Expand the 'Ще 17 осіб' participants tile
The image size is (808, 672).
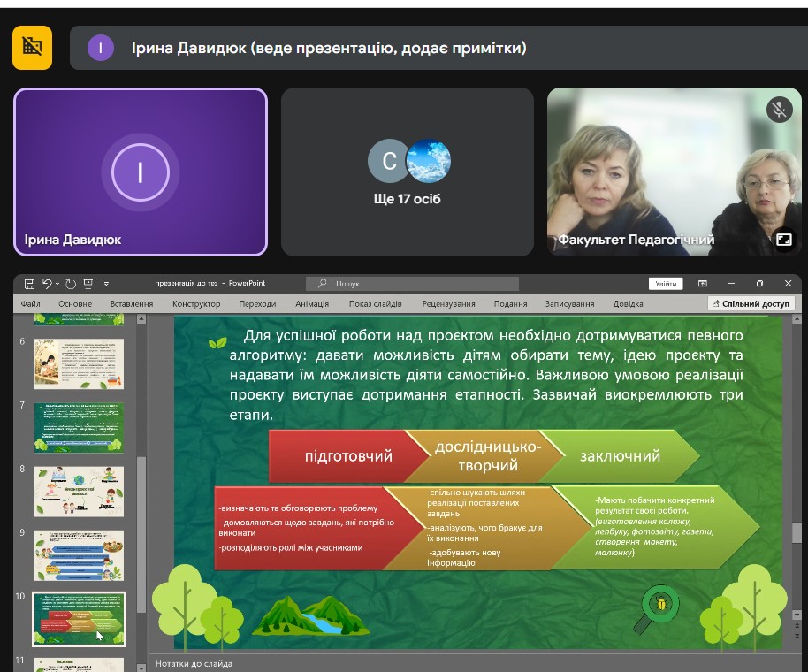tap(407, 172)
